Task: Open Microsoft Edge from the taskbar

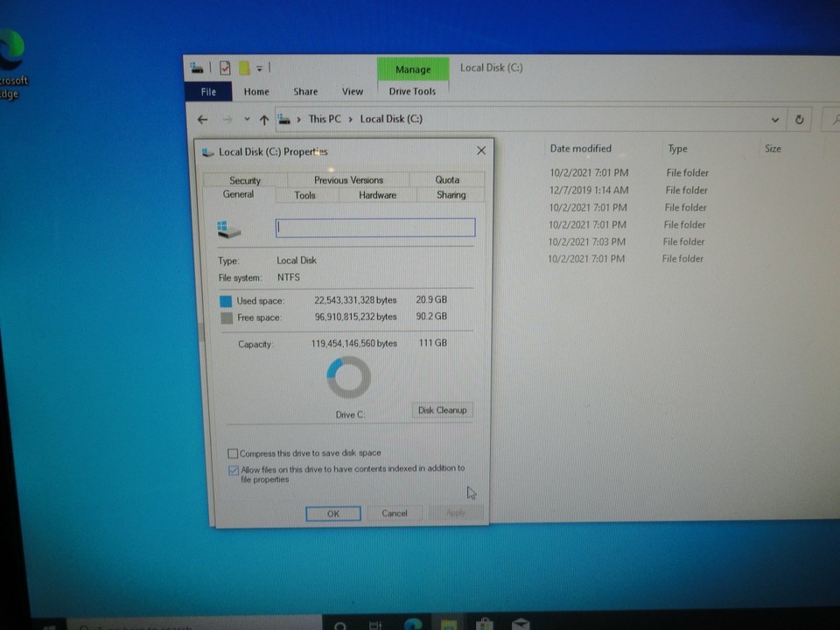Action: [413, 623]
